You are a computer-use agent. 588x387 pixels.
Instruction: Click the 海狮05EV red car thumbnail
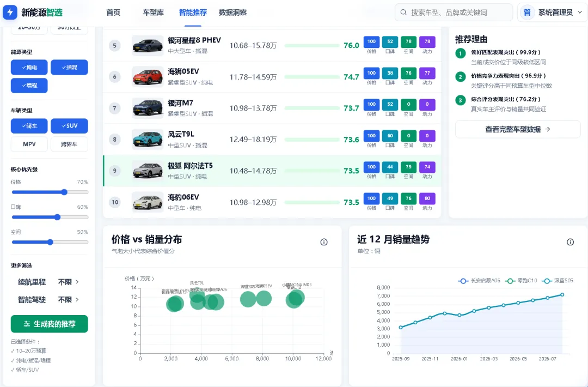[148, 76]
